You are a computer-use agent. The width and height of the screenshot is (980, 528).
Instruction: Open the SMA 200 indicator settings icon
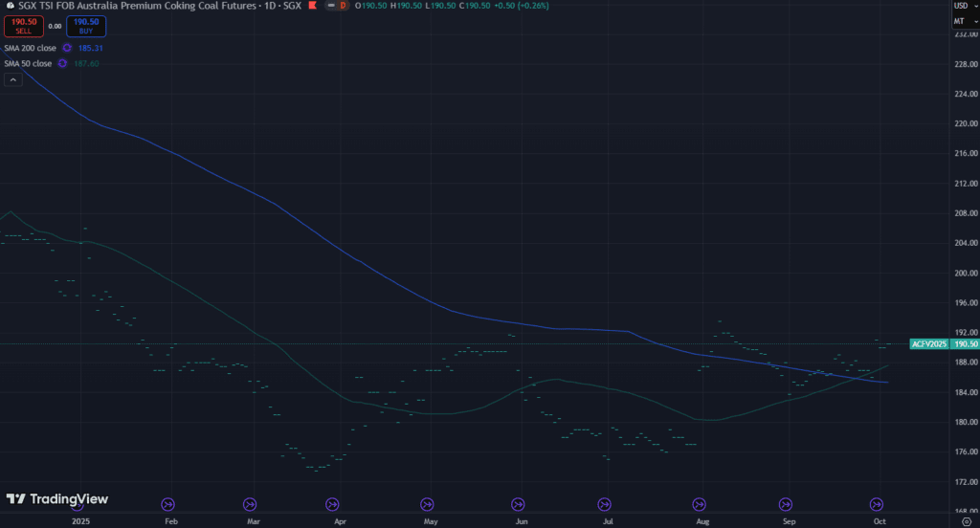(67, 47)
